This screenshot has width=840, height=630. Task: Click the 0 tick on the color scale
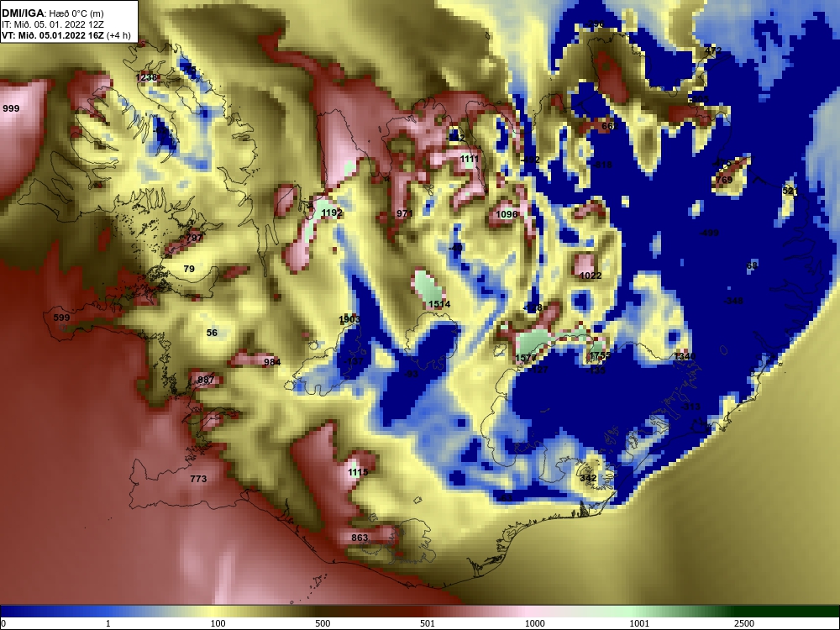tap(3, 623)
